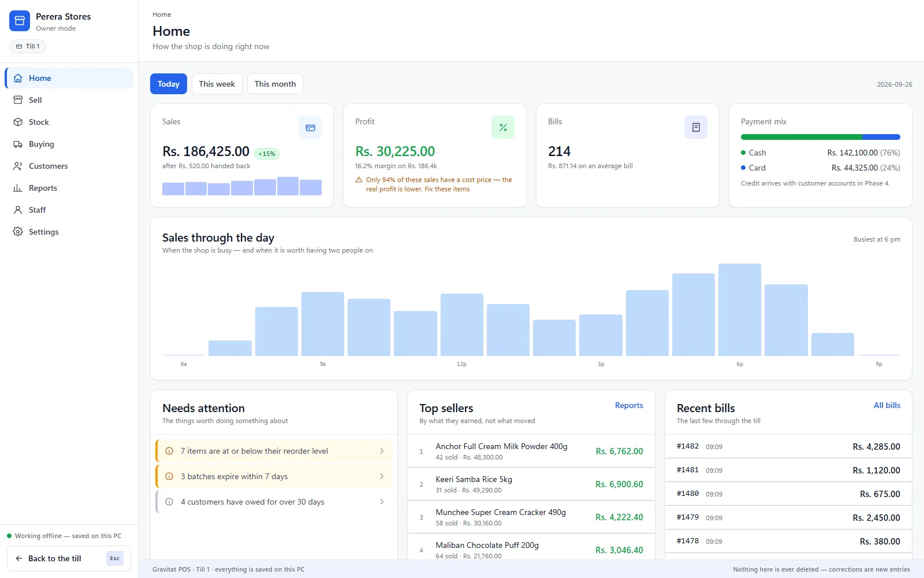This screenshot has height=578, width=924.
Task: Expand the 3 batches expiring alert
Action: [274, 476]
